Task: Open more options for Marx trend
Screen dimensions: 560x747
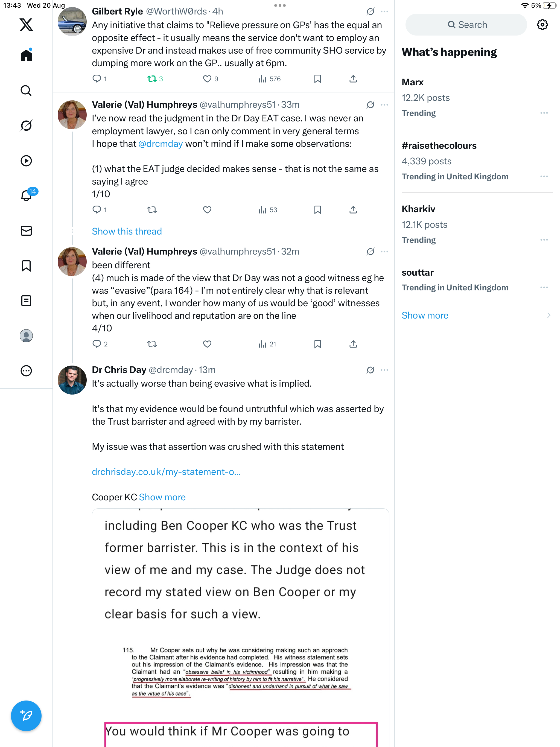Action: 544,113
